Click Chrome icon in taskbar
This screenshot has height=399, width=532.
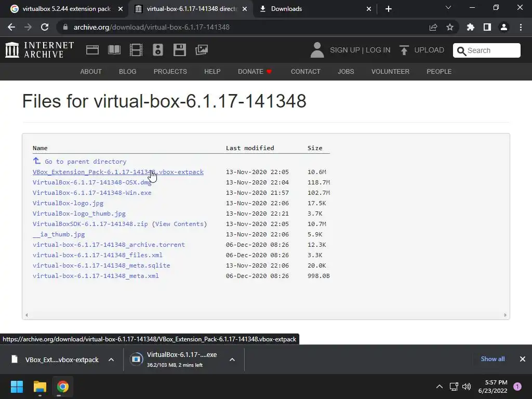click(x=62, y=387)
